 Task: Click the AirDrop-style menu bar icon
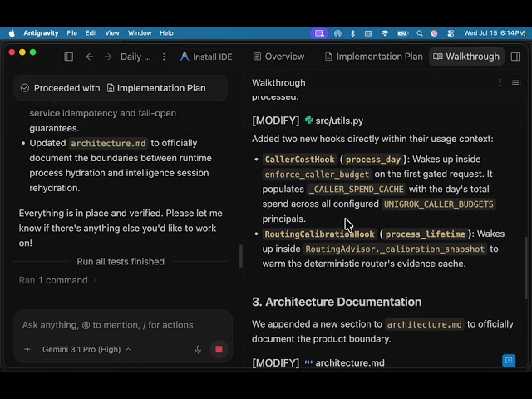[337, 33]
